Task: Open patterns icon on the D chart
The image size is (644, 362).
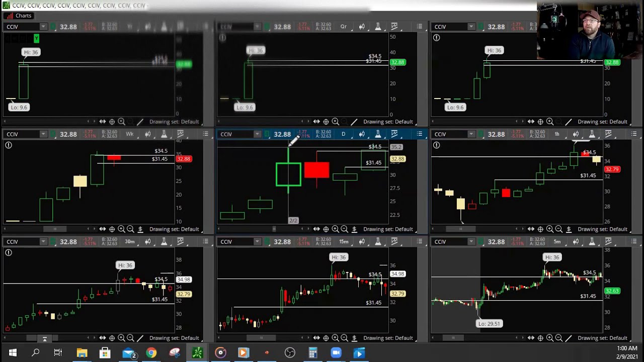Action: pyautogui.click(x=394, y=134)
